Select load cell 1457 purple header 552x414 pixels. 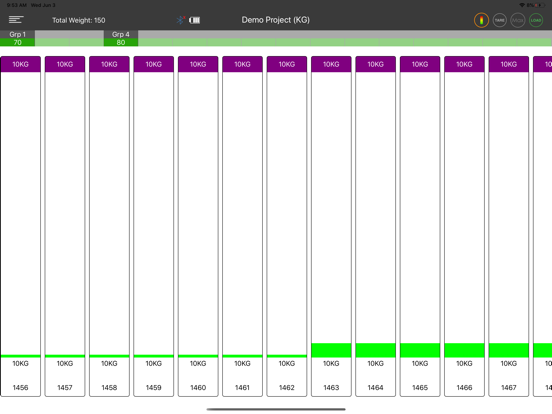click(65, 64)
